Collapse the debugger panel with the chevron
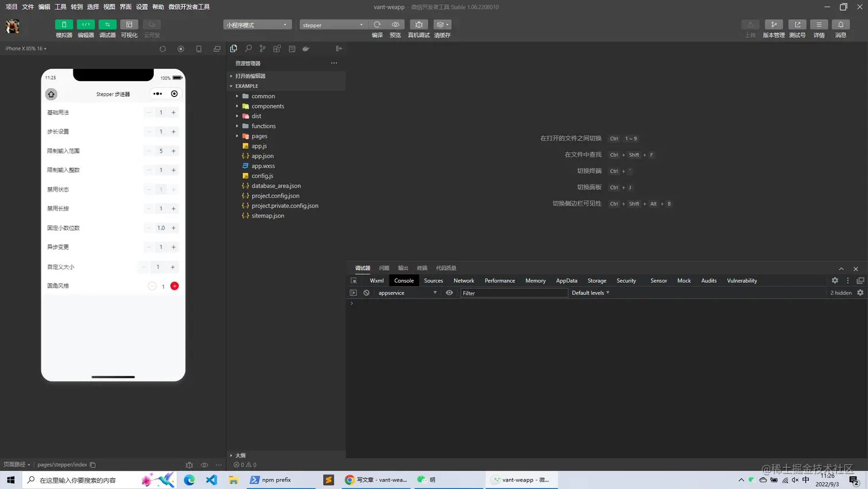This screenshot has height=489, width=868. pyautogui.click(x=842, y=268)
